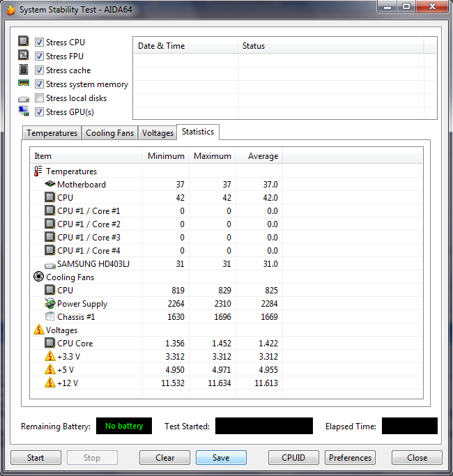Click the Status column header
Viewport: 453px width, 476px height.
pyautogui.click(x=331, y=46)
